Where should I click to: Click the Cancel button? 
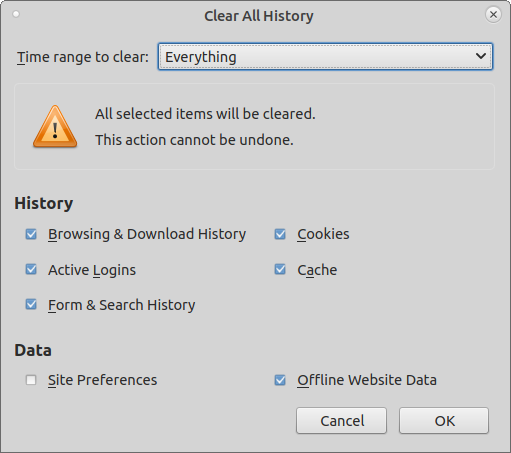pos(341,421)
